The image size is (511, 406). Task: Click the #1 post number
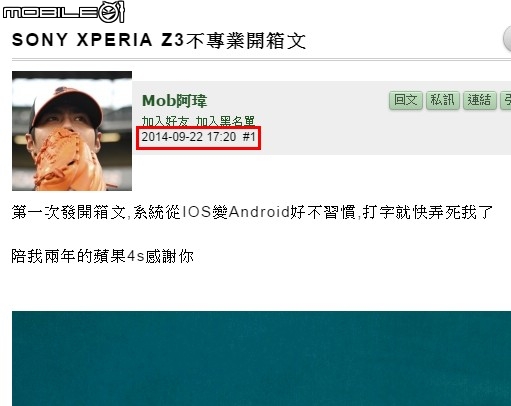click(x=249, y=137)
